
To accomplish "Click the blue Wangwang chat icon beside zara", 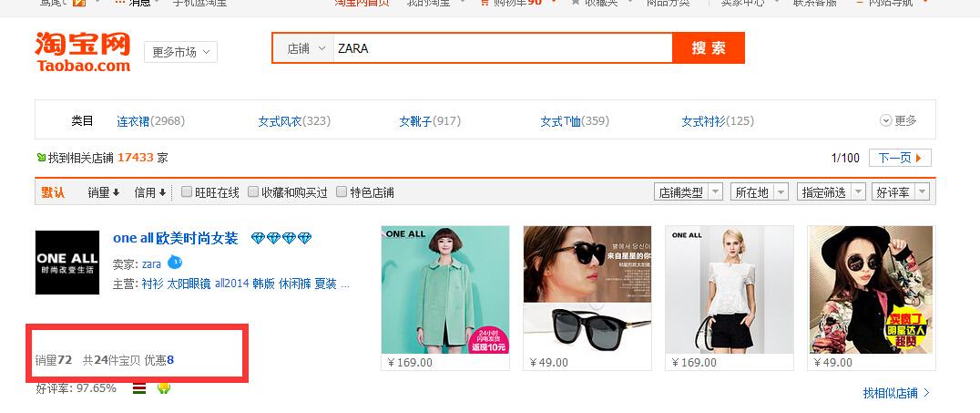I will coord(175,263).
